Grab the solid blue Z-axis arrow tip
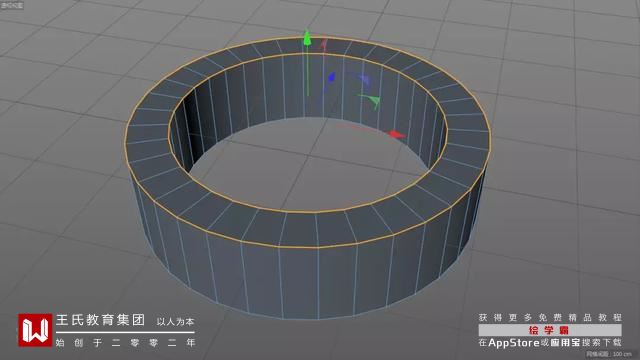 (x=331, y=78)
